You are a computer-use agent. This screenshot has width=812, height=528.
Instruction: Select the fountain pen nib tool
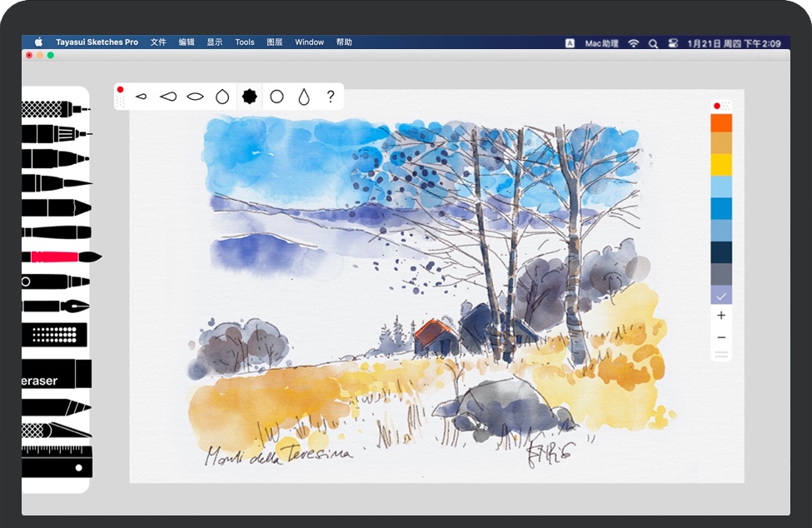tap(55, 306)
